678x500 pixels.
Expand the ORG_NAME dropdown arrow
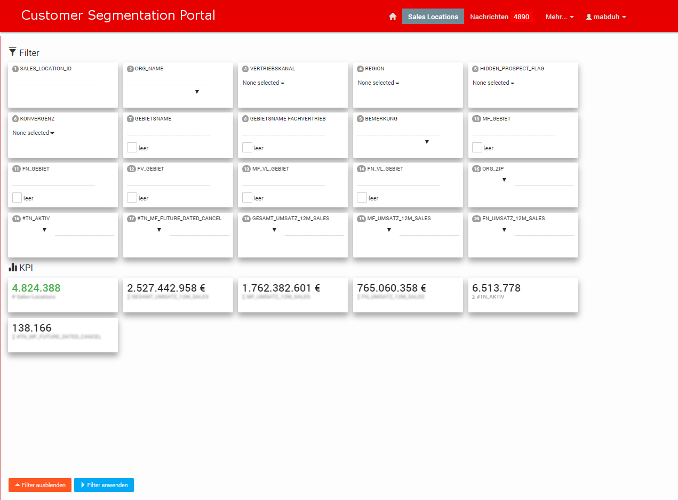point(197,91)
